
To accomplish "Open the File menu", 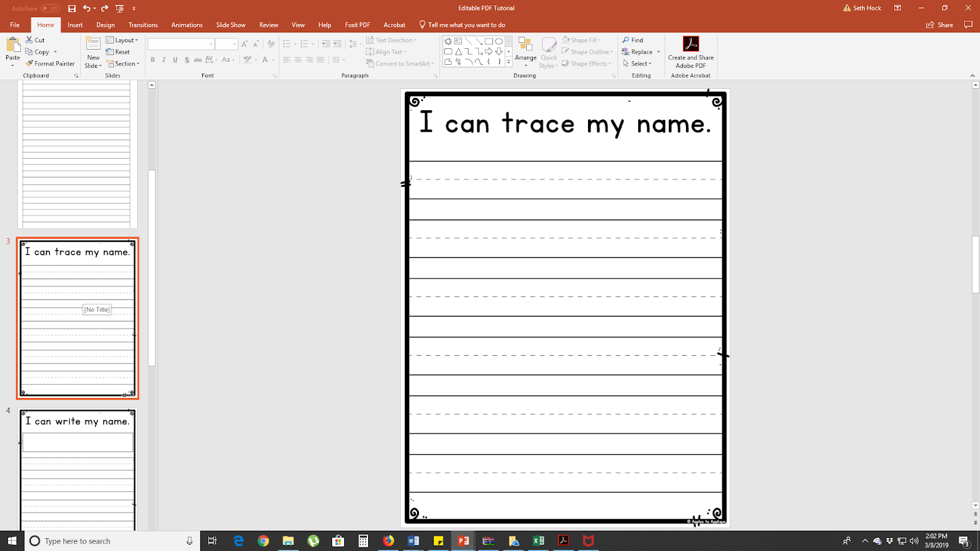I will (15, 25).
